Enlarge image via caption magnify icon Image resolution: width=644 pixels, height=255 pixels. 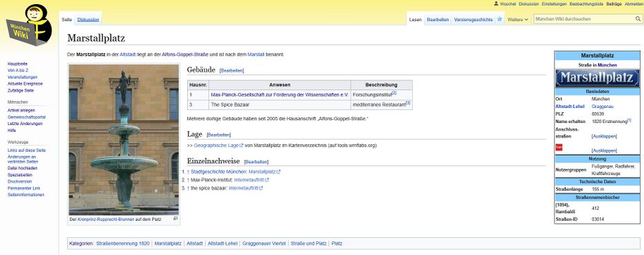175,219
